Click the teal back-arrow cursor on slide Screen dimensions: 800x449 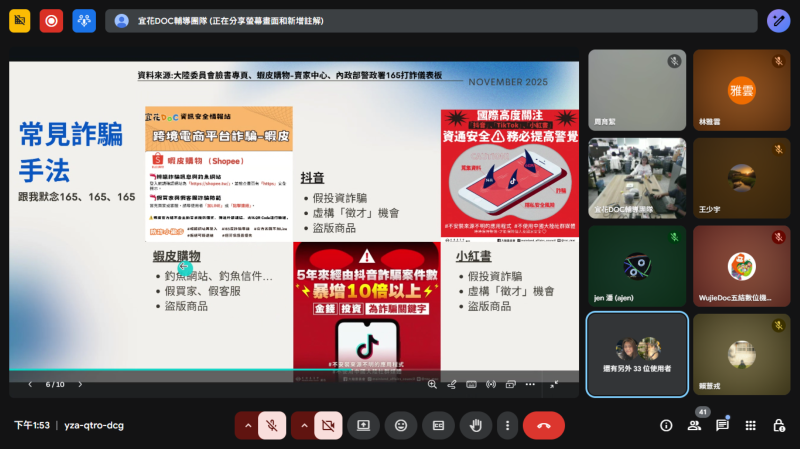click(x=185, y=267)
